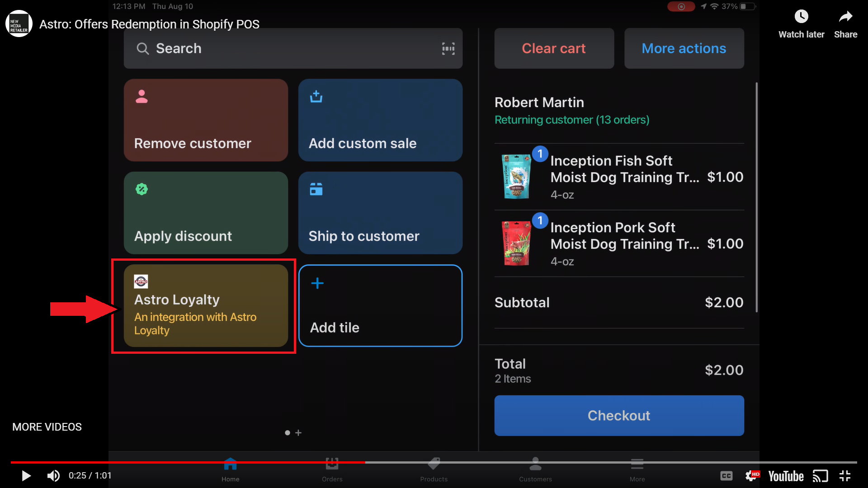Click Clear cart
The width and height of the screenshot is (868, 488).
click(x=554, y=48)
